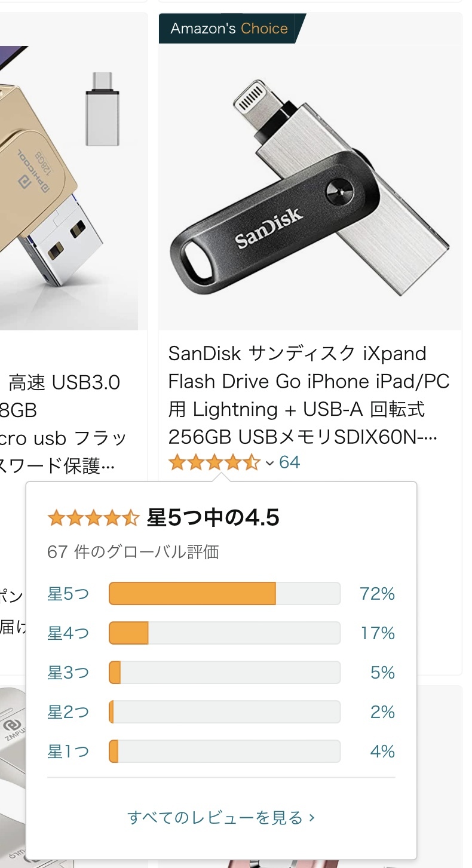Click the star rating under SanDisk title
The height and width of the screenshot is (868, 472).
click(x=214, y=462)
